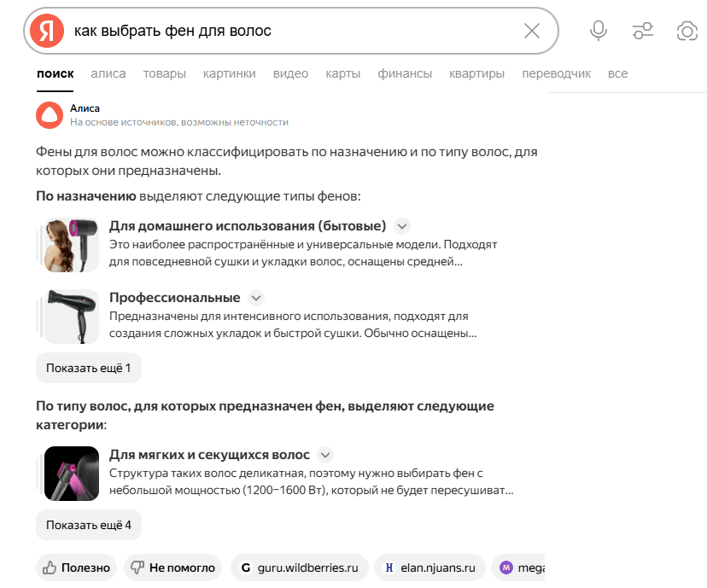Click thumbs up Полезно button

76,568
